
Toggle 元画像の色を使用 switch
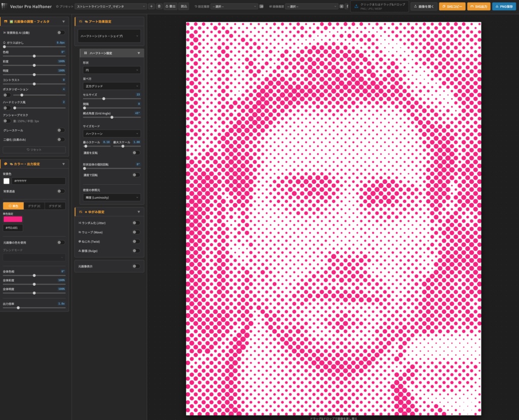(x=61, y=242)
